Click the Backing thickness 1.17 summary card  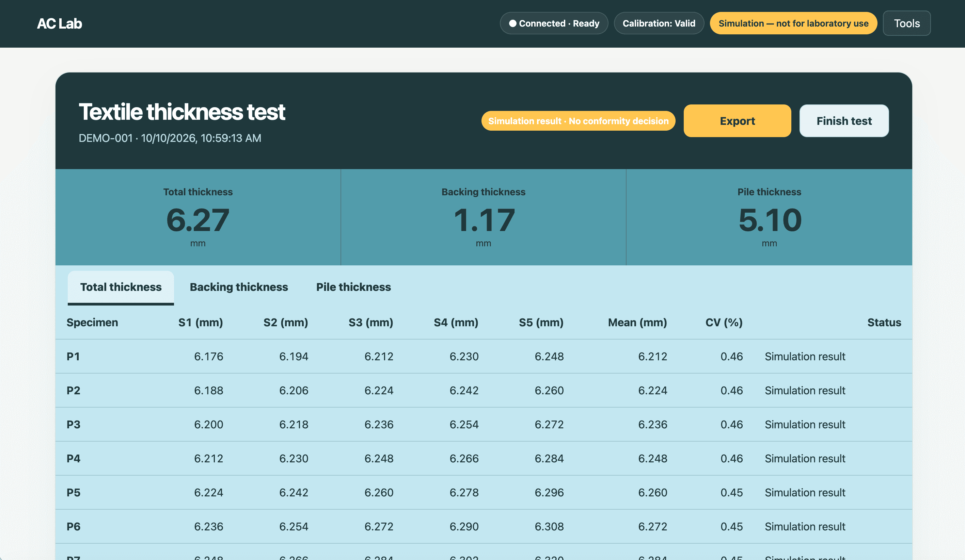pos(483,217)
